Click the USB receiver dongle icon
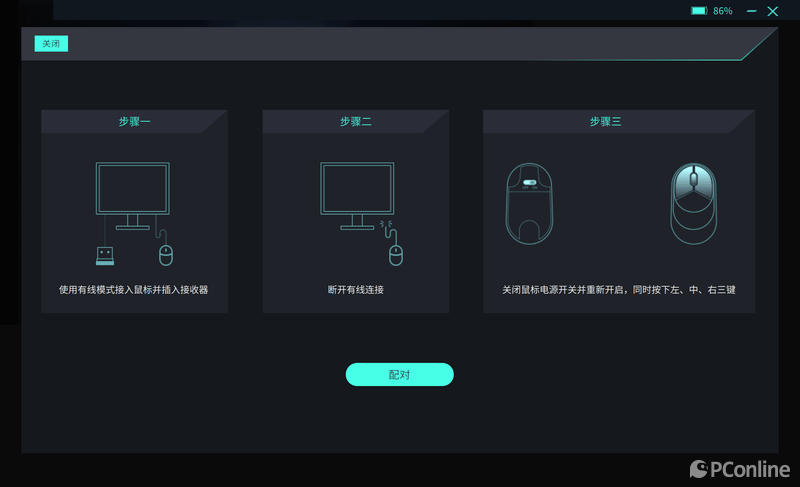This screenshot has height=487, width=800. [105, 256]
